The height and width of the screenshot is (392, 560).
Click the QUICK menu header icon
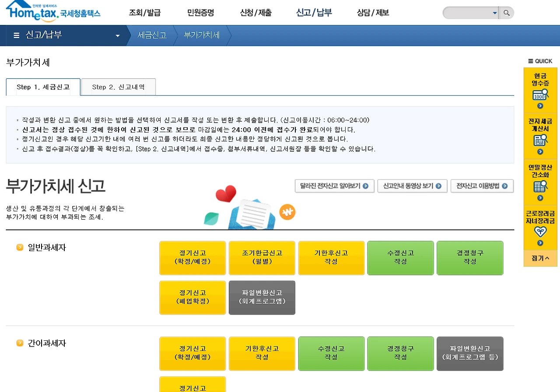[530, 61]
